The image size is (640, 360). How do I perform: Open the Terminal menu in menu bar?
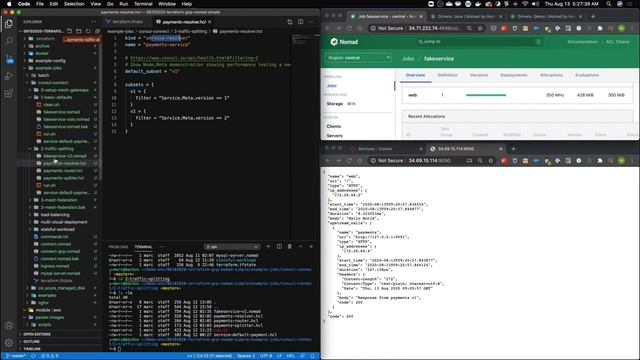click(x=143, y=4)
